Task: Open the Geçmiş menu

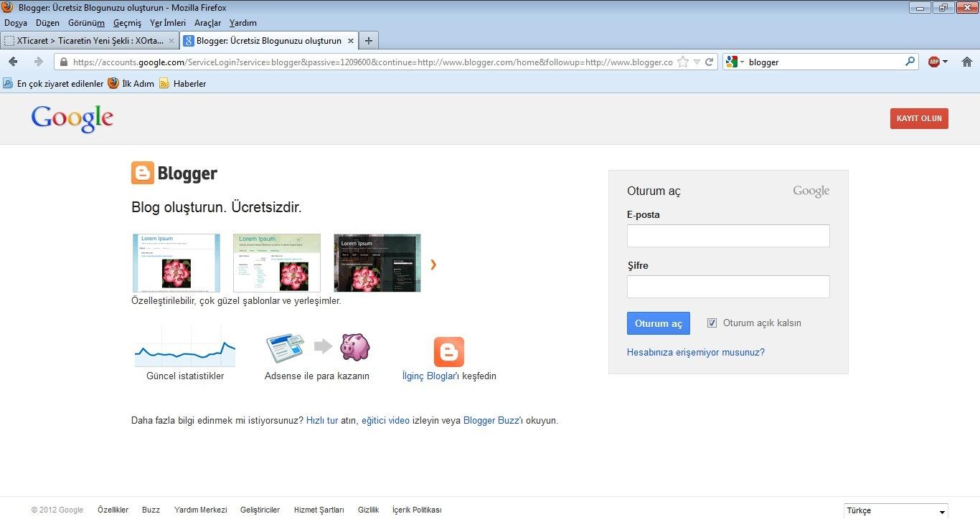Action: 127,23
